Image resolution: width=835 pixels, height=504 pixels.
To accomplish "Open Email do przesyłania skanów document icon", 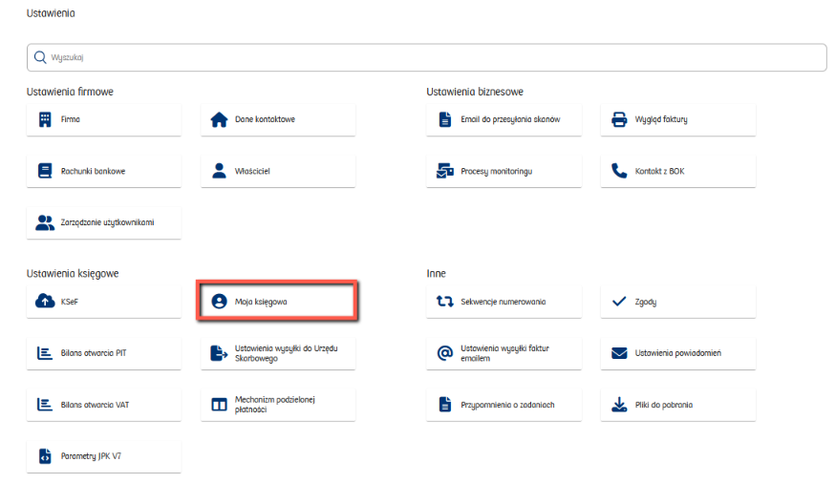I will tap(445, 119).
